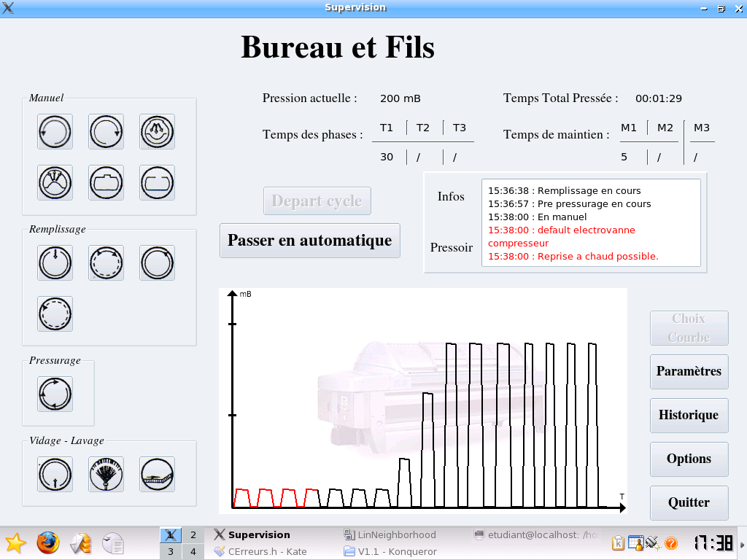Click Quitter to exit supervision
This screenshot has width=747, height=560.
coord(689,503)
